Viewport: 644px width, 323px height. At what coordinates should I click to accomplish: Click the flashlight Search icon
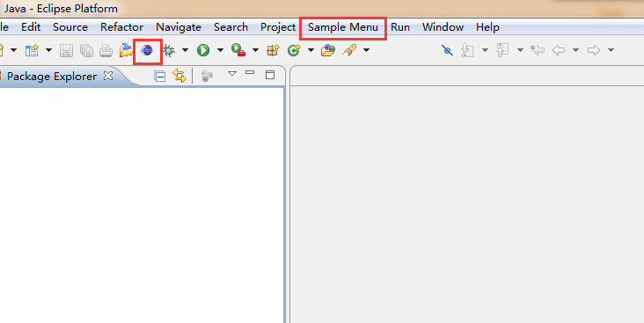349,50
